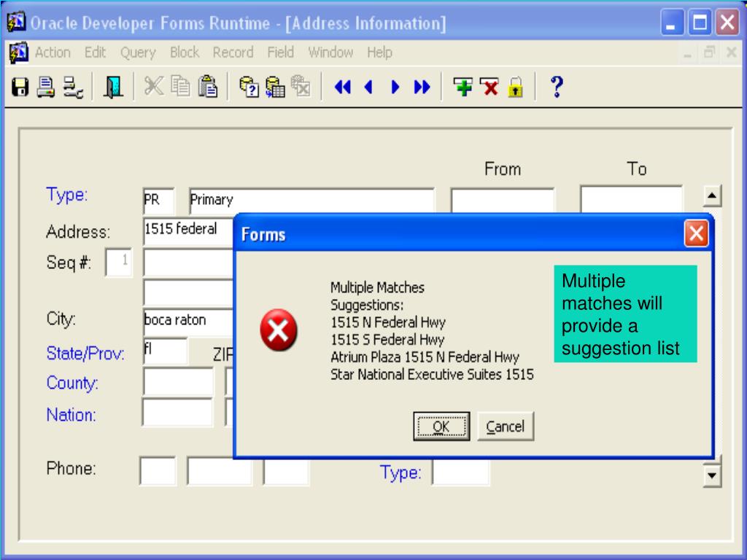The image size is (747, 560).
Task: Click the scroll down arrow beside the phone Type field
Action: [x=712, y=475]
